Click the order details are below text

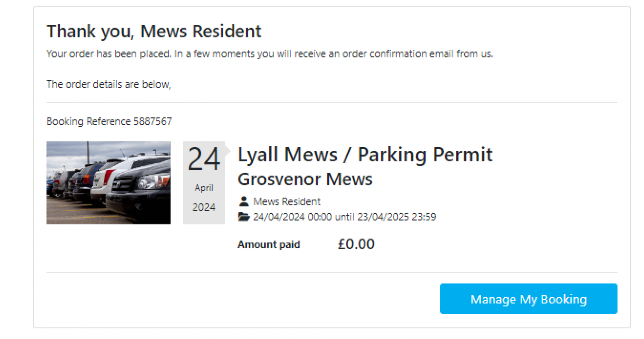tap(109, 84)
